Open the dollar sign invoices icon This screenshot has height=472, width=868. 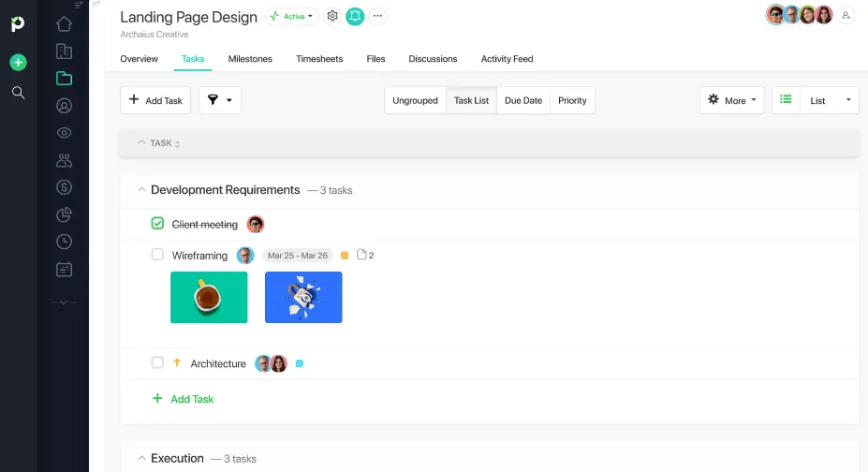65,187
